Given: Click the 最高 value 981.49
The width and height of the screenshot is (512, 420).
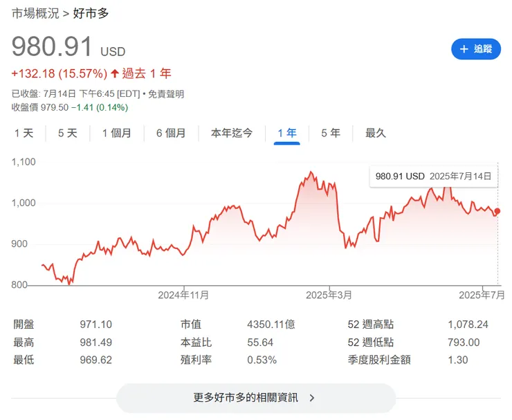Looking at the screenshot, I should coord(96,343).
